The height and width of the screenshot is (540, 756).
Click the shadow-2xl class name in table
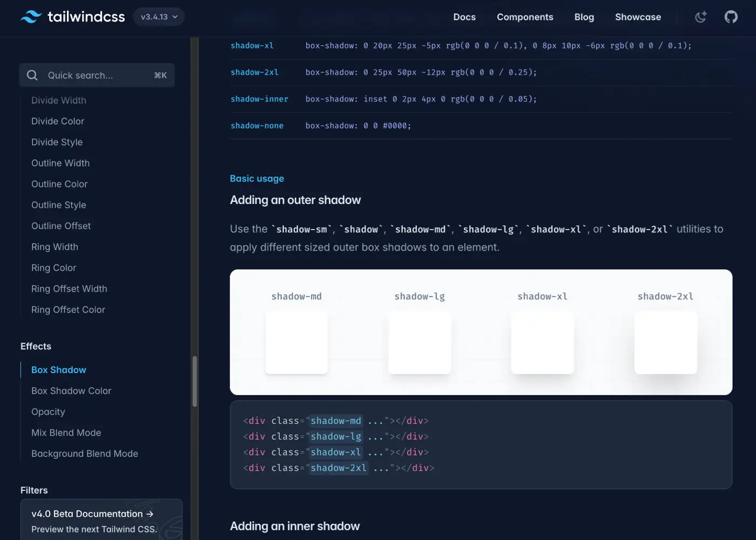pos(254,72)
